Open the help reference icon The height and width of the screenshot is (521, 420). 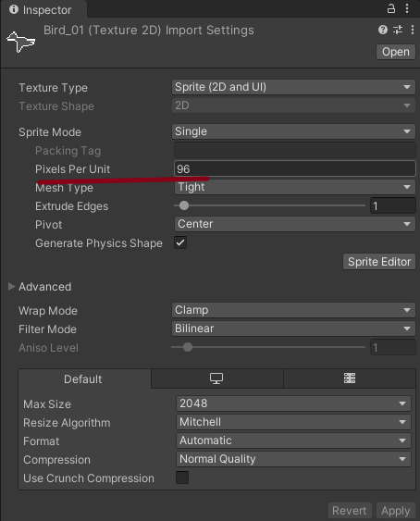(x=383, y=30)
